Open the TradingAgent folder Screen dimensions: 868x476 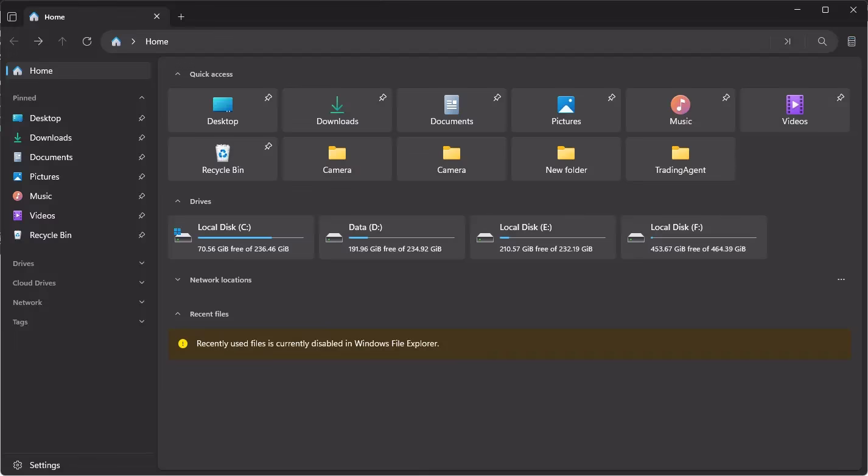click(680, 159)
